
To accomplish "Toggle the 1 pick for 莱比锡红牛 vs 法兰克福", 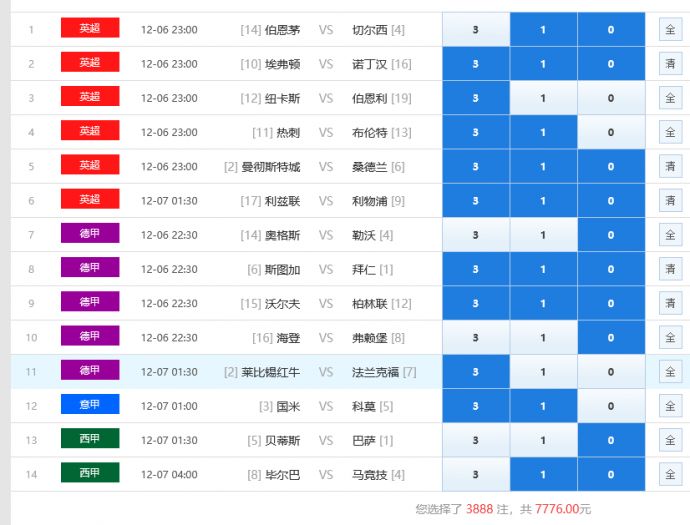I will coord(543,372).
